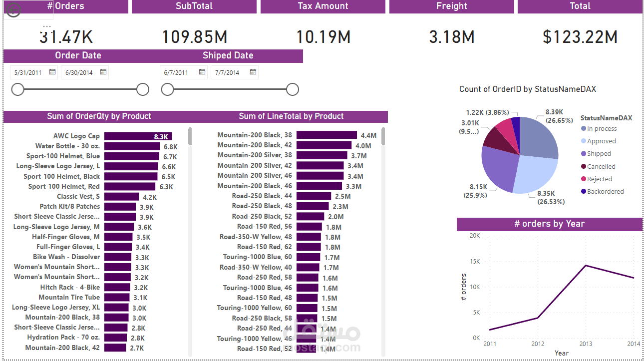
Task: Open calendar picker for Order Date start 5/31/2011
Action: [x=51, y=72]
